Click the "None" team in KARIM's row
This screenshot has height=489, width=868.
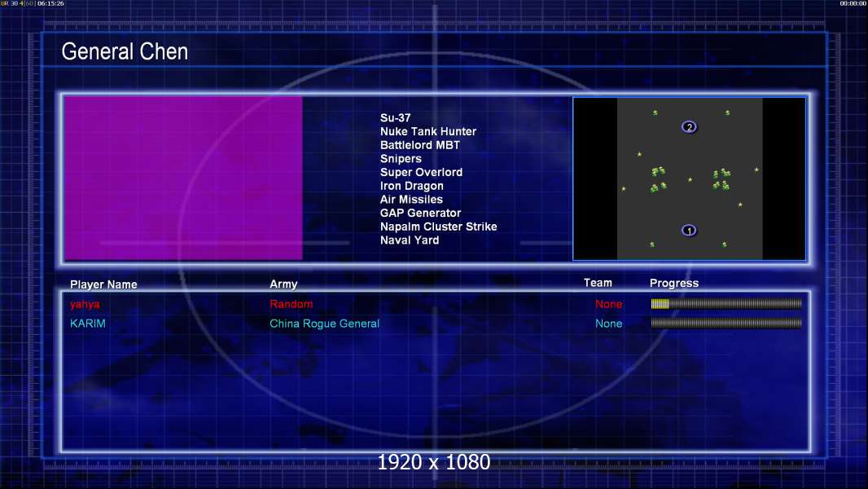click(608, 324)
